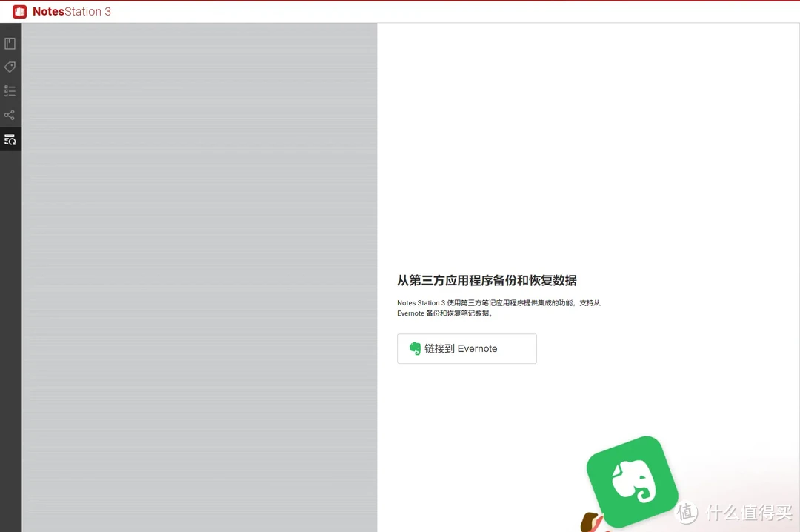This screenshot has height=532, width=800.
Task: Click the Evernote leaf icon inside the button
Action: [414, 348]
